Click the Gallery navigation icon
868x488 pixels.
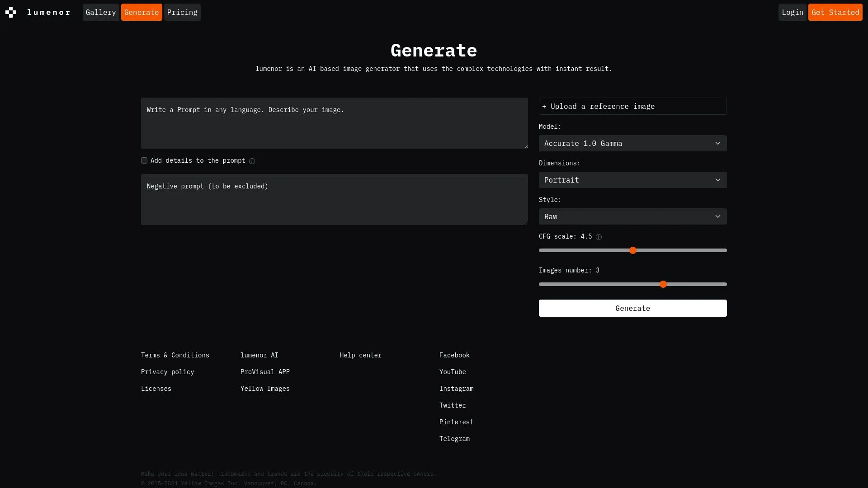[100, 12]
